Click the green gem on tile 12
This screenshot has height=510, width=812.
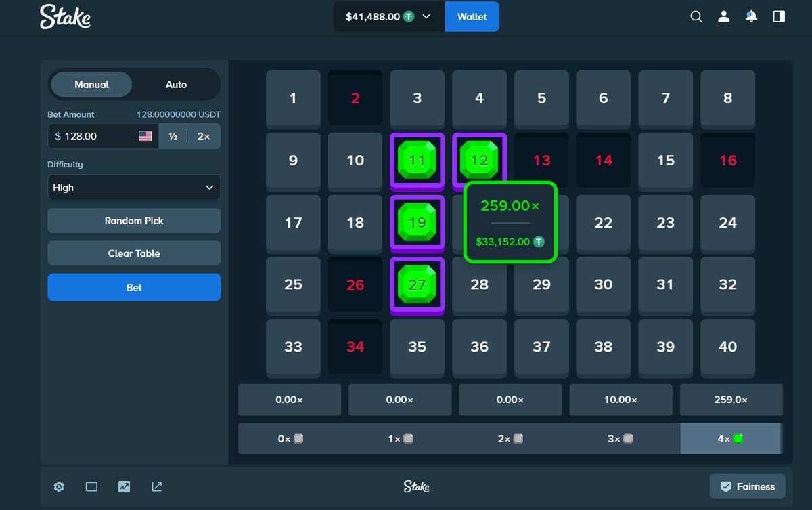[479, 160]
